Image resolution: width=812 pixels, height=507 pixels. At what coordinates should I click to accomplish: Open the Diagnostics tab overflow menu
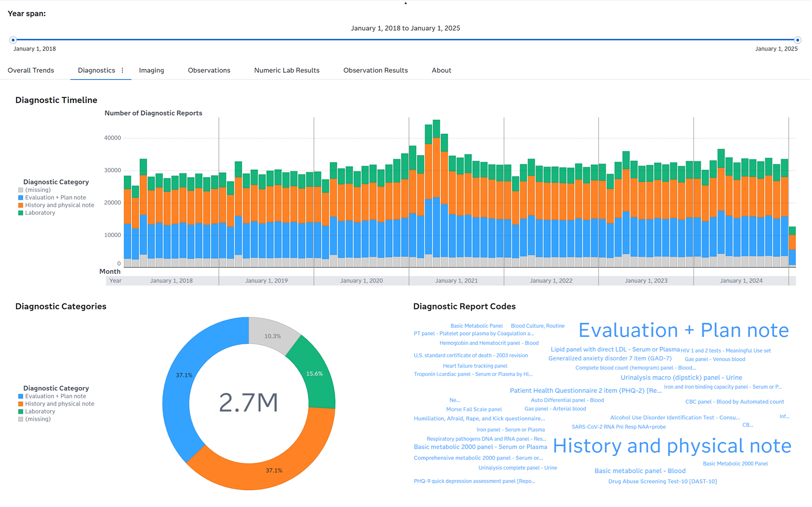pos(122,70)
